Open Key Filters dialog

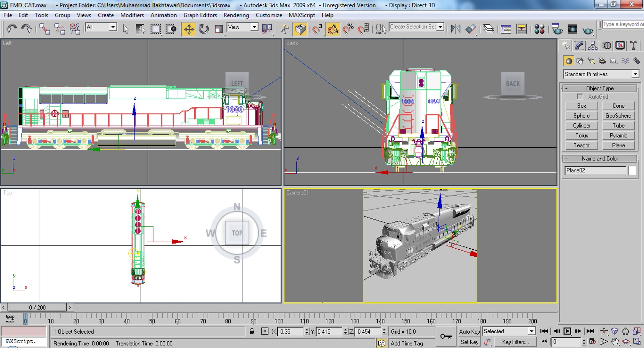click(x=515, y=342)
